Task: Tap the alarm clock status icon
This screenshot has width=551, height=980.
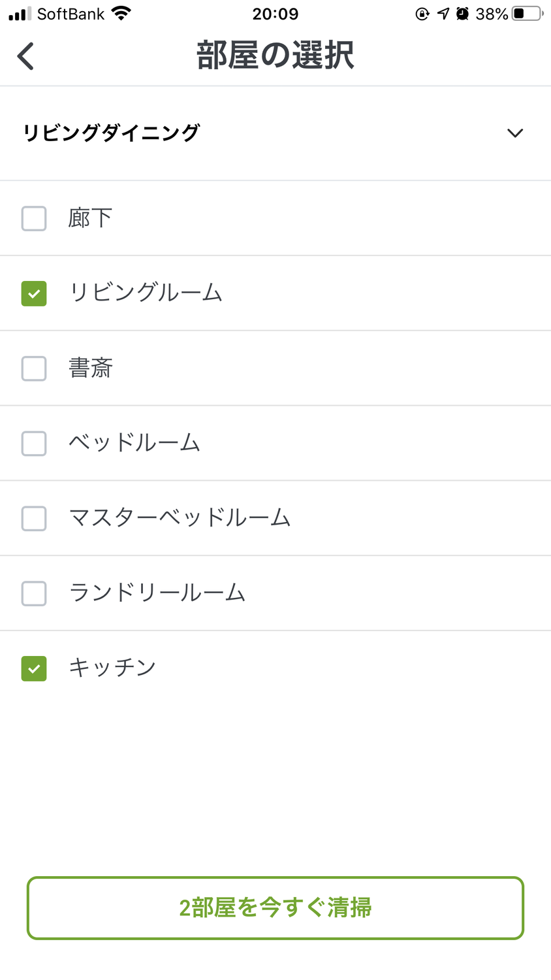Action: (463, 14)
